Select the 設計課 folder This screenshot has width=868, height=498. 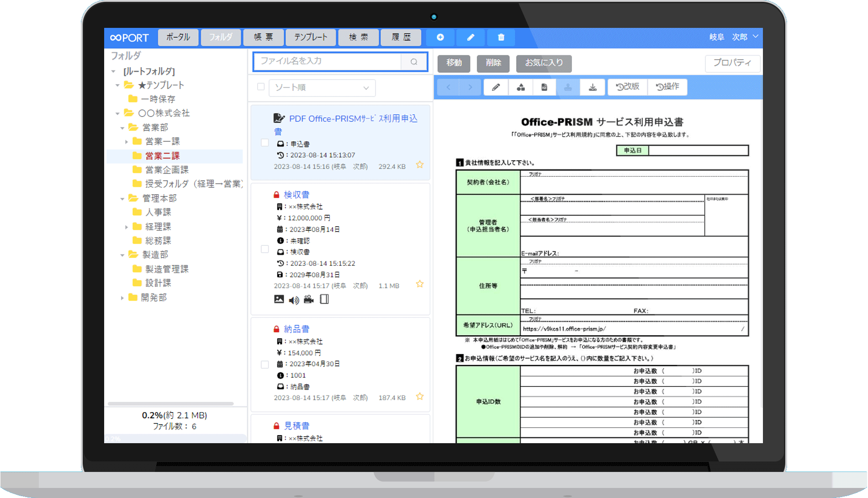tap(158, 283)
